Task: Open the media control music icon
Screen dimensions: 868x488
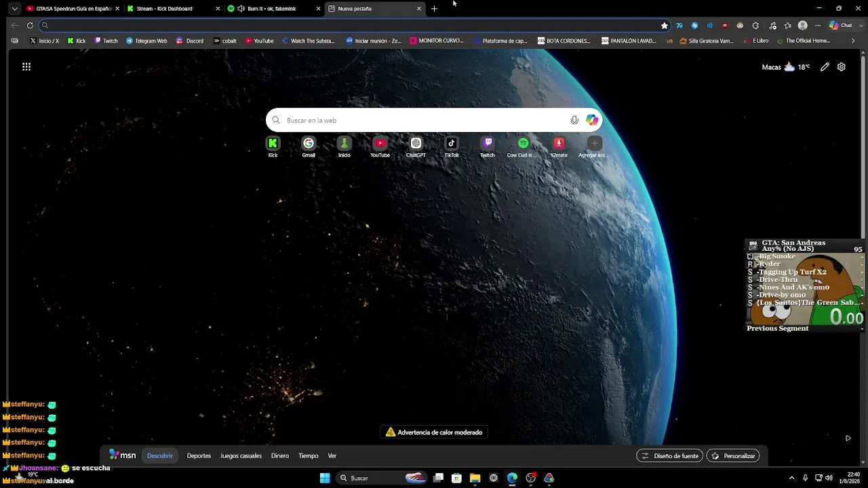Action: coord(772,26)
